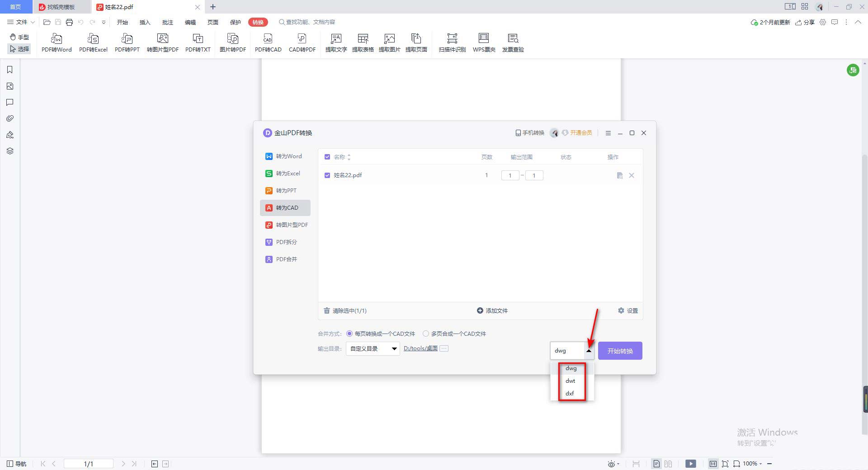This screenshot has width=868, height=470.
Task: Open the D:/tools/桌面 output path link
Action: click(420, 348)
